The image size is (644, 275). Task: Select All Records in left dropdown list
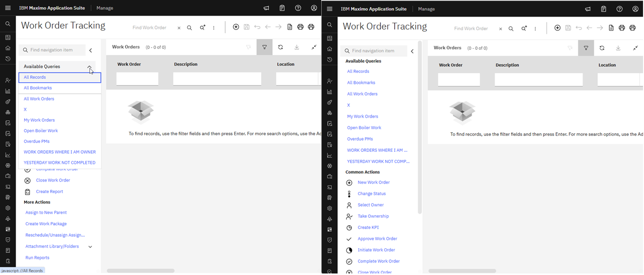[x=60, y=77]
